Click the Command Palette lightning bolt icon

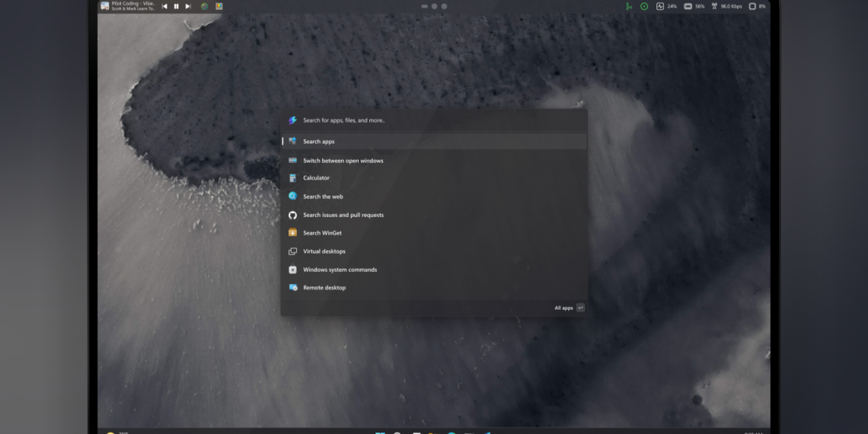[x=292, y=120]
